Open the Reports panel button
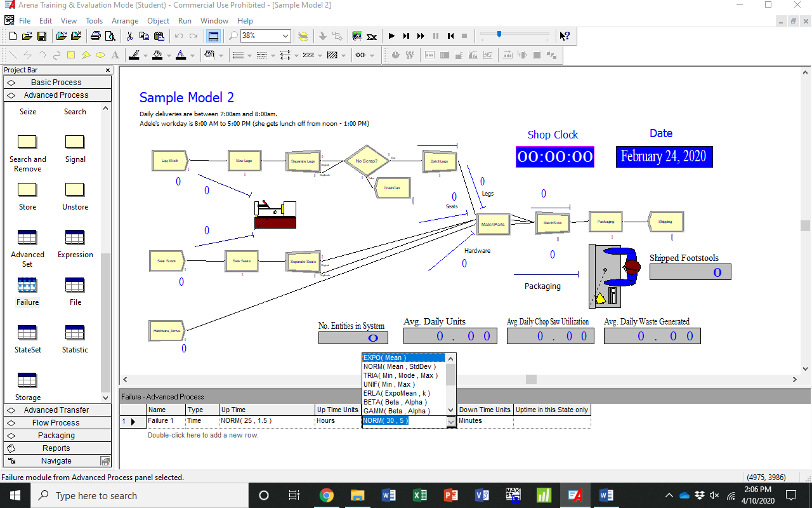Screen dimensions: 812x508 click(x=57, y=448)
